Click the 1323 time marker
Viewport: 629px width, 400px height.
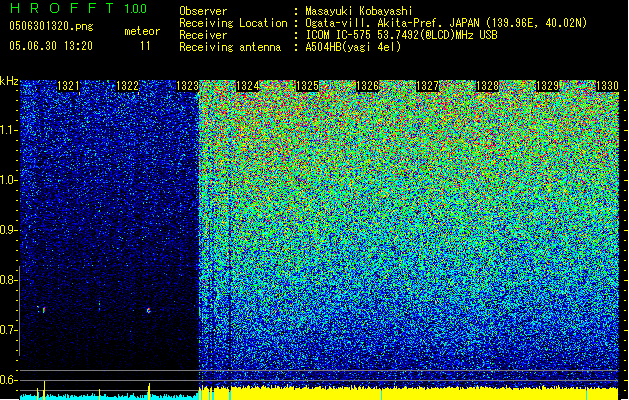tap(187, 86)
